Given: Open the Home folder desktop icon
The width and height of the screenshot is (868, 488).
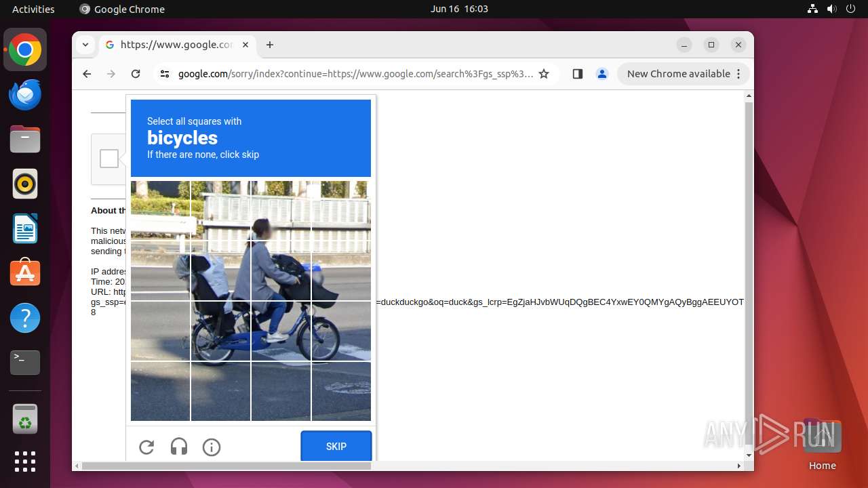Looking at the screenshot, I should [x=822, y=444].
